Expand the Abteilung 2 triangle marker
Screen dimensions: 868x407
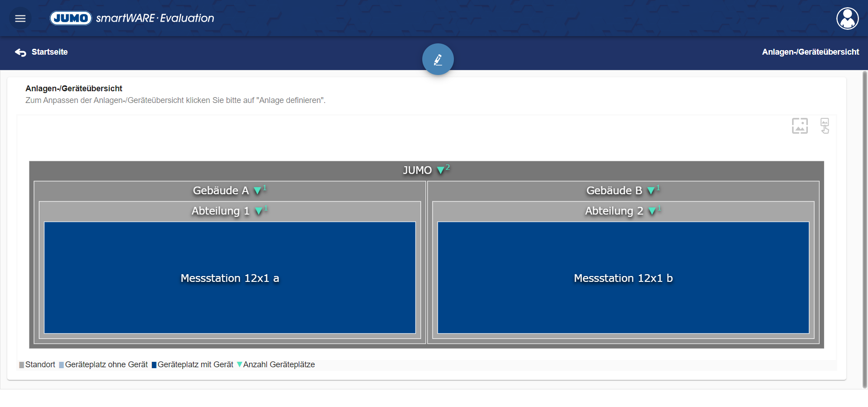point(652,211)
